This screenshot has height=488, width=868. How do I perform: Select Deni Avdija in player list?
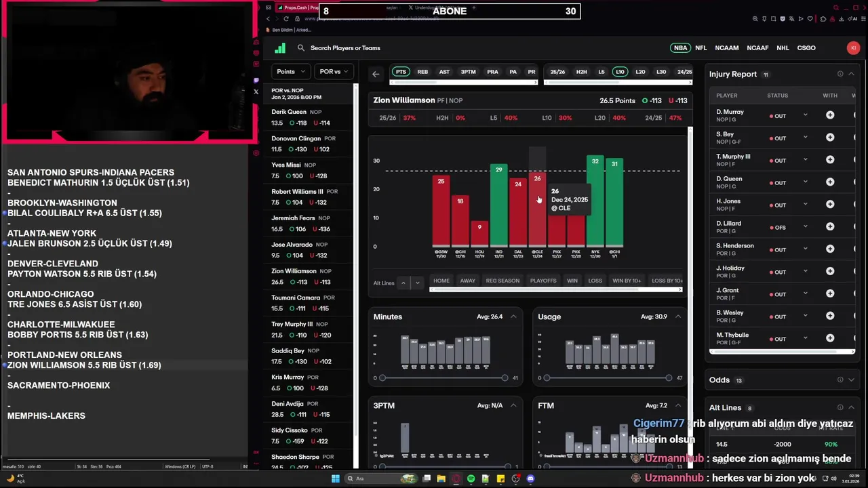coord(311,409)
